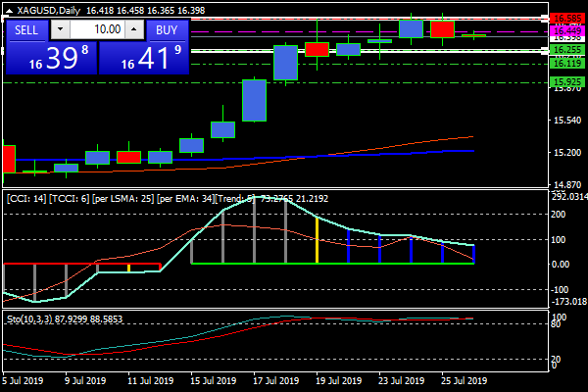The image size is (588, 392).
Task: Click the 25 Jul 2019 date label
Action: tap(464, 381)
